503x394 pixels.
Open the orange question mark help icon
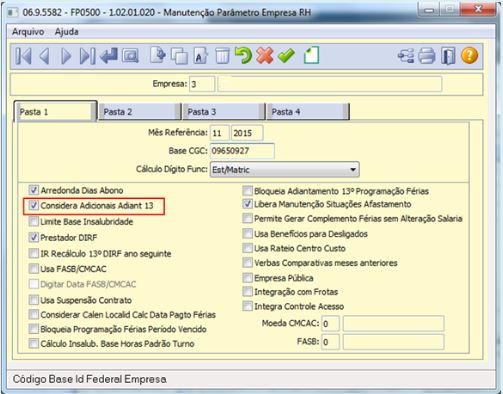pos(469,55)
